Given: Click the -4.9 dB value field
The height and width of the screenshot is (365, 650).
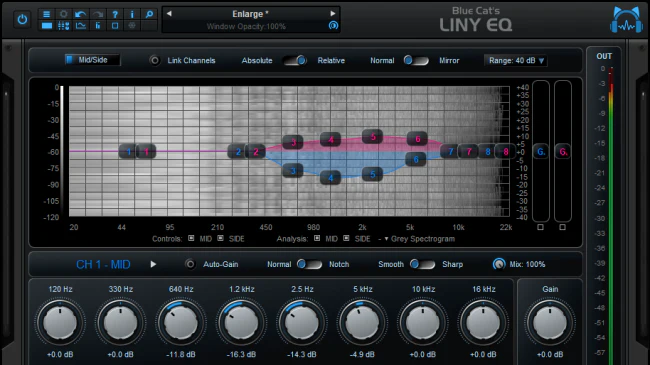Looking at the screenshot, I should (362, 355).
